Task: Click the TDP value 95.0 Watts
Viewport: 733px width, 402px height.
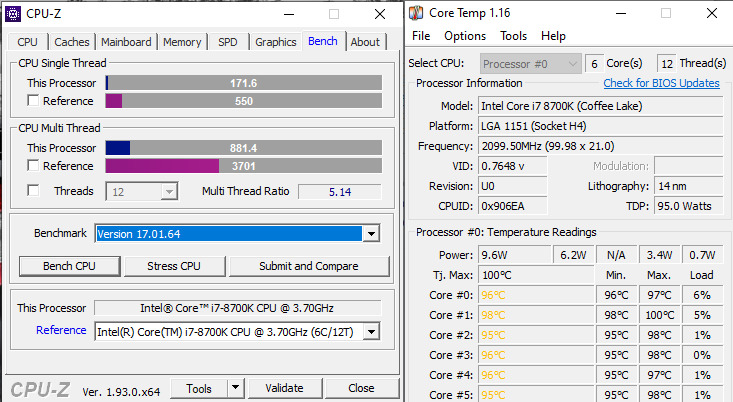Action: point(689,206)
